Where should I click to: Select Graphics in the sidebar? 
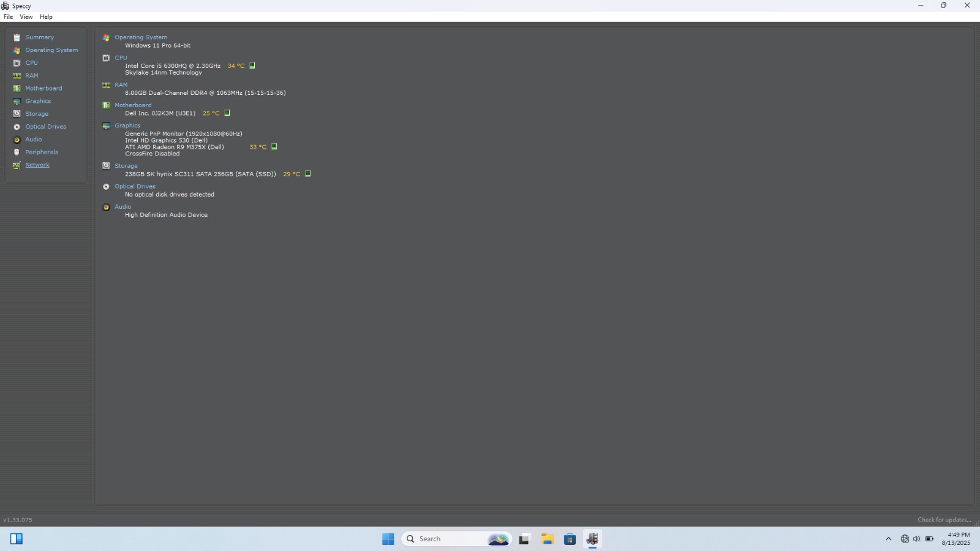38,101
